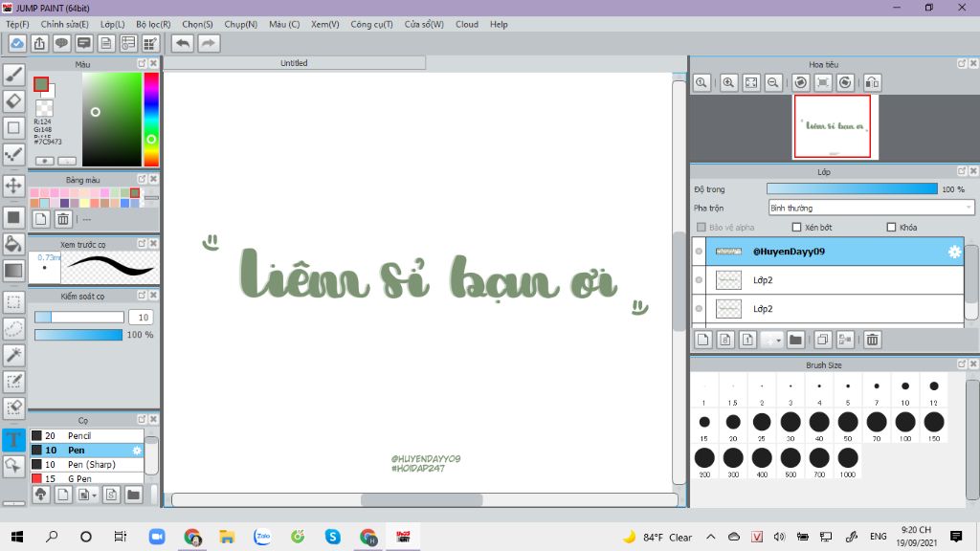Click the navigator canvas thumbnail
980x551 pixels.
(x=833, y=126)
